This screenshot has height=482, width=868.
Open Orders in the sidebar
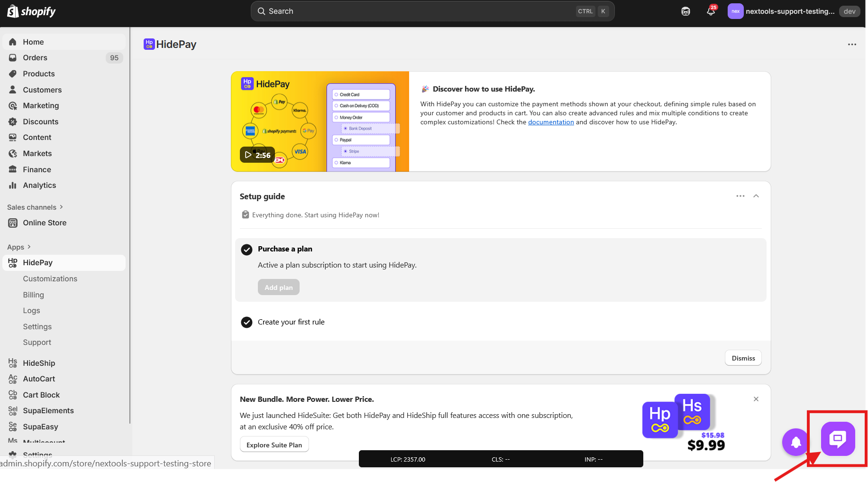[64, 57]
